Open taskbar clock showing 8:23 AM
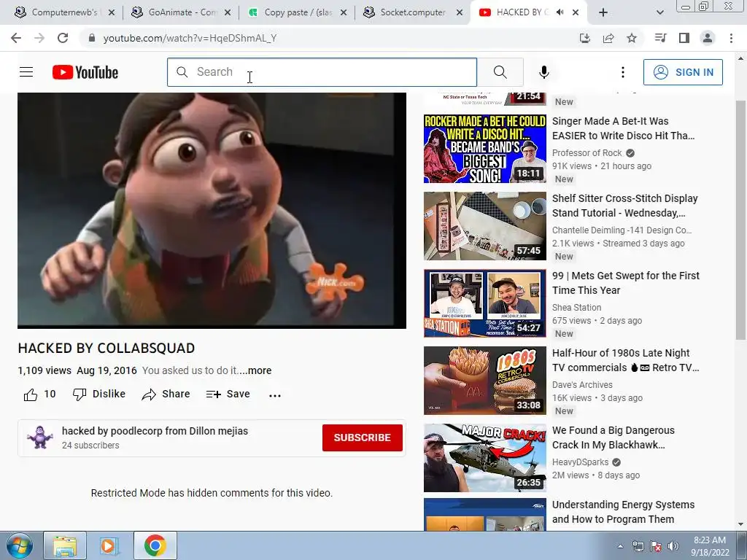This screenshot has width=747, height=560. click(710, 546)
